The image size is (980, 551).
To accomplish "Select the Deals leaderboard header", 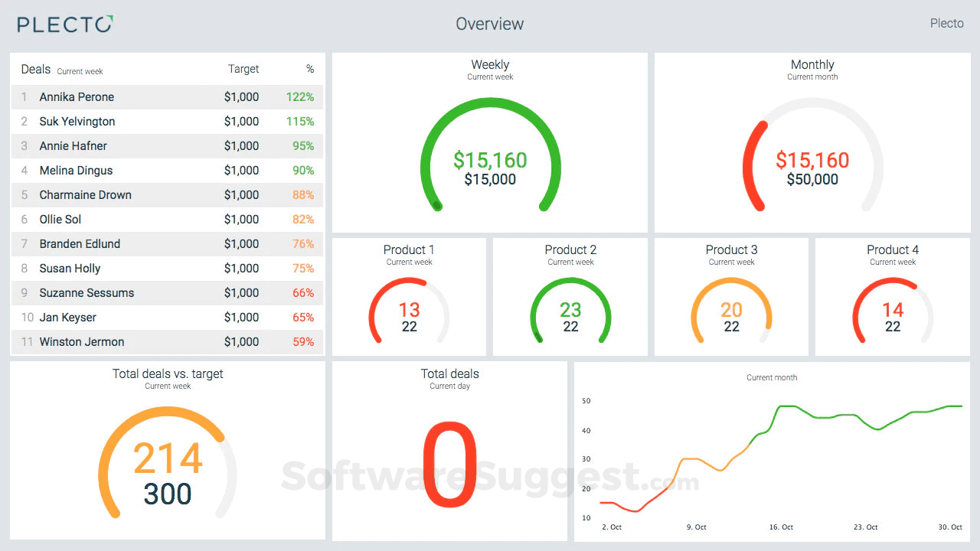I will click(x=35, y=69).
